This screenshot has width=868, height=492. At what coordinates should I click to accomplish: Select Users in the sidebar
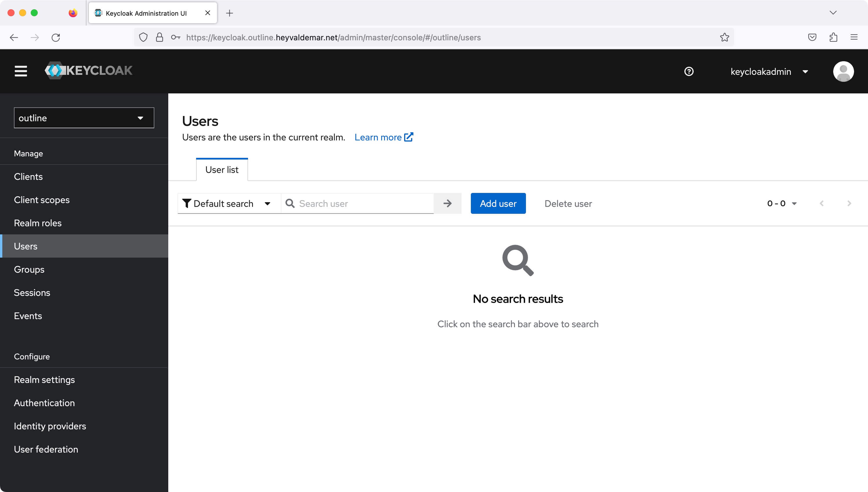tap(26, 246)
